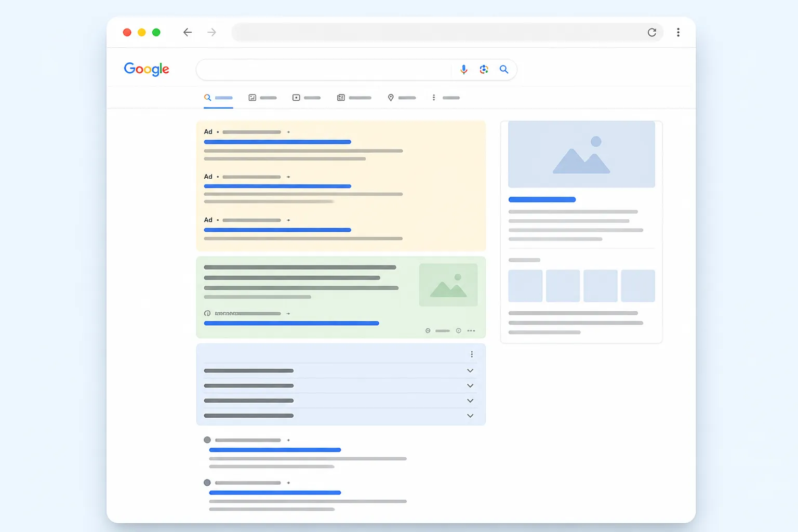Switch to the Images tab
Screen dimensions: 798x532
[262, 98]
